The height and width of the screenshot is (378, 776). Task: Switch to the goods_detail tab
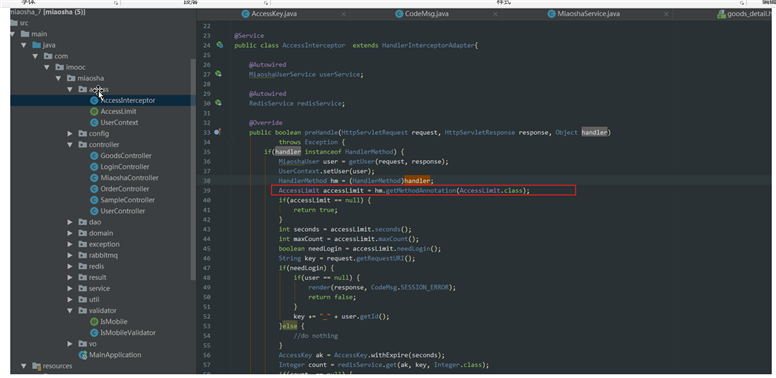point(746,14)
